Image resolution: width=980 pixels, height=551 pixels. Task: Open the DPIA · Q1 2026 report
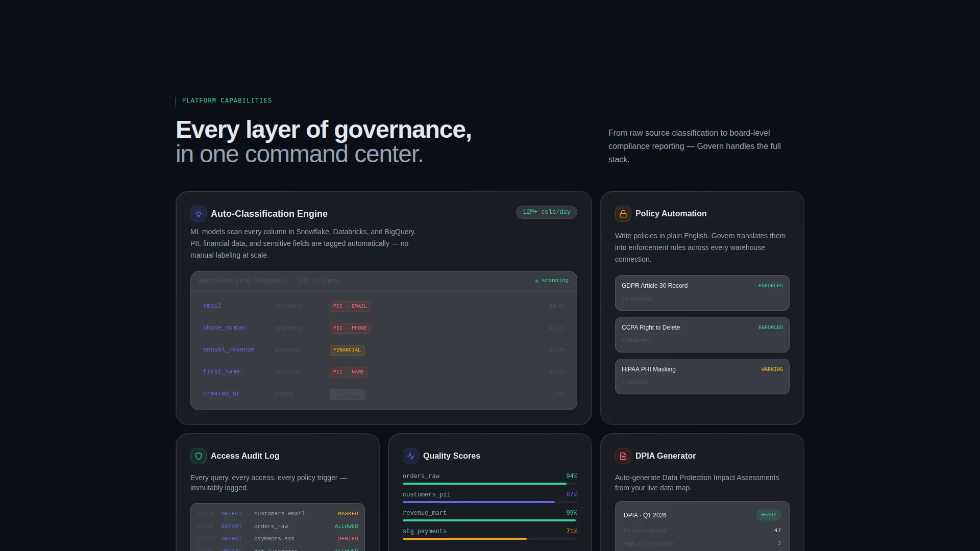tap(645, 515)
